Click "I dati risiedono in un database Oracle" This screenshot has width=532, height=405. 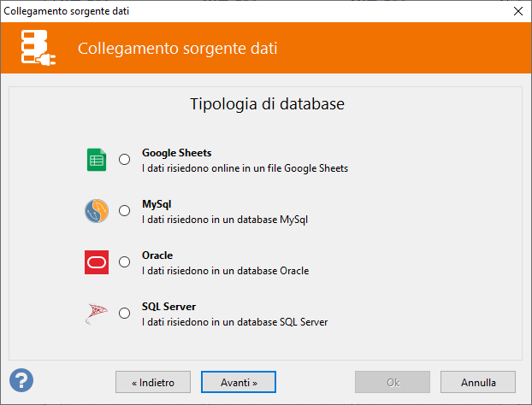pyautogui.click(x=226, y=271)
